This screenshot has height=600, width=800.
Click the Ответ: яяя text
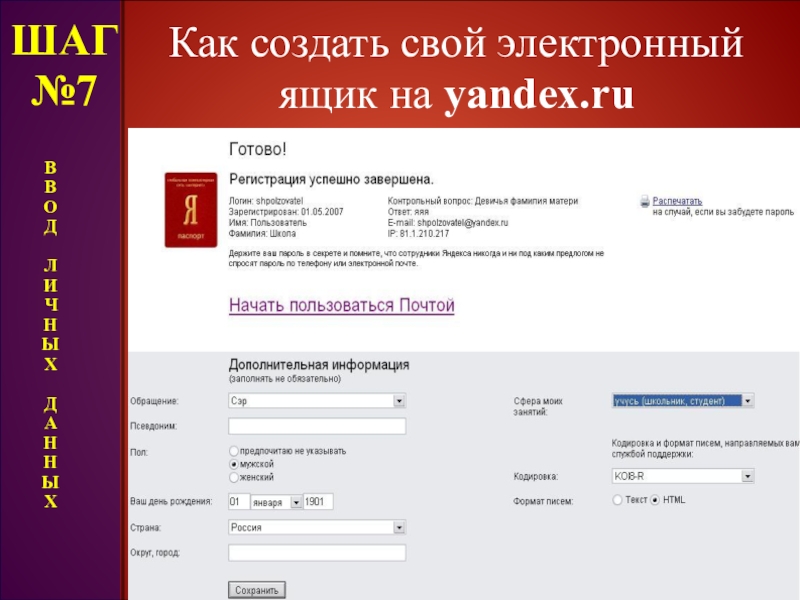pos(408,212)
